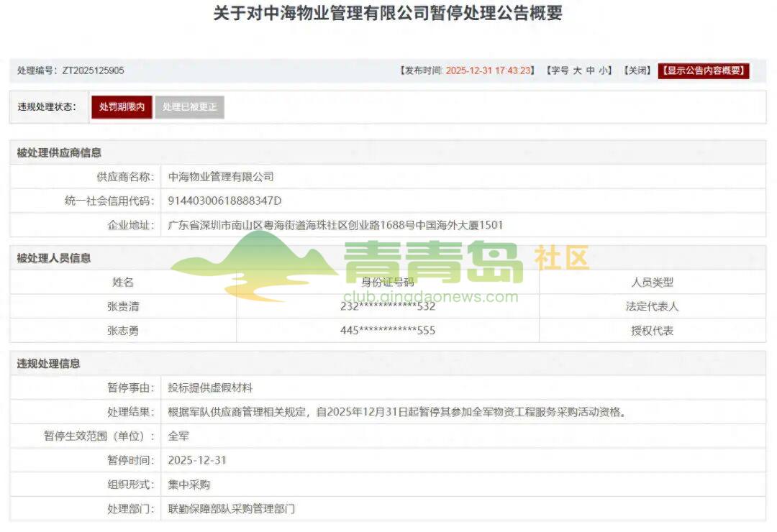Click suspension reason 投标提供虚假材料
Viewport: 777px width, 532px height.
click(x=210, y=387)
